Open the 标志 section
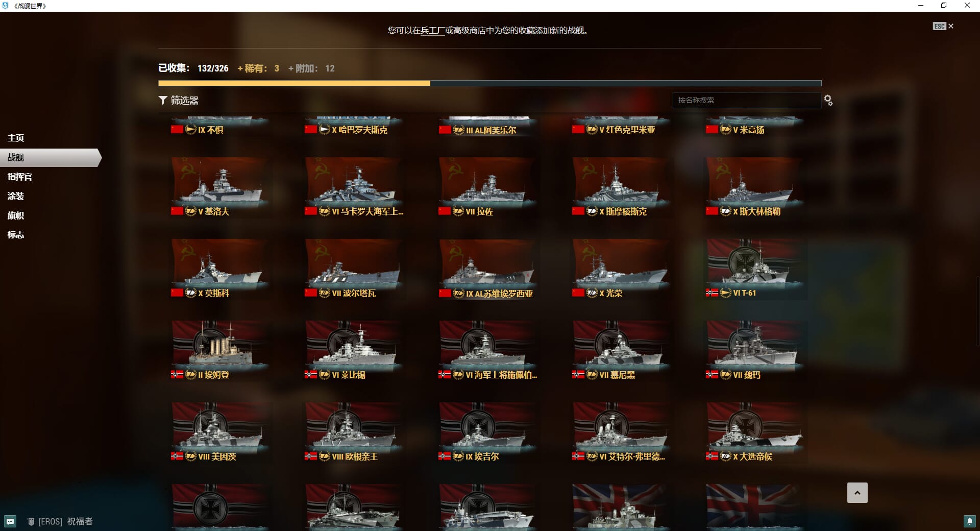The width and height of the screenshot is (980, 531). pyautogui.click(x=16, y=235)
